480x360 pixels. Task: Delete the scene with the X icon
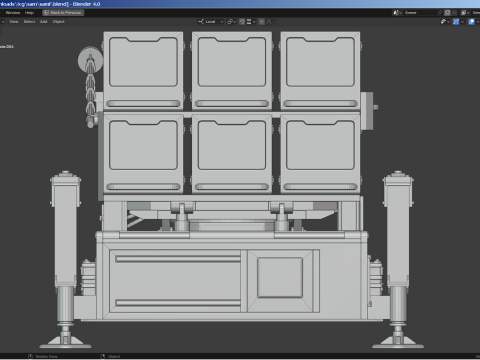(x=454, y=13)
